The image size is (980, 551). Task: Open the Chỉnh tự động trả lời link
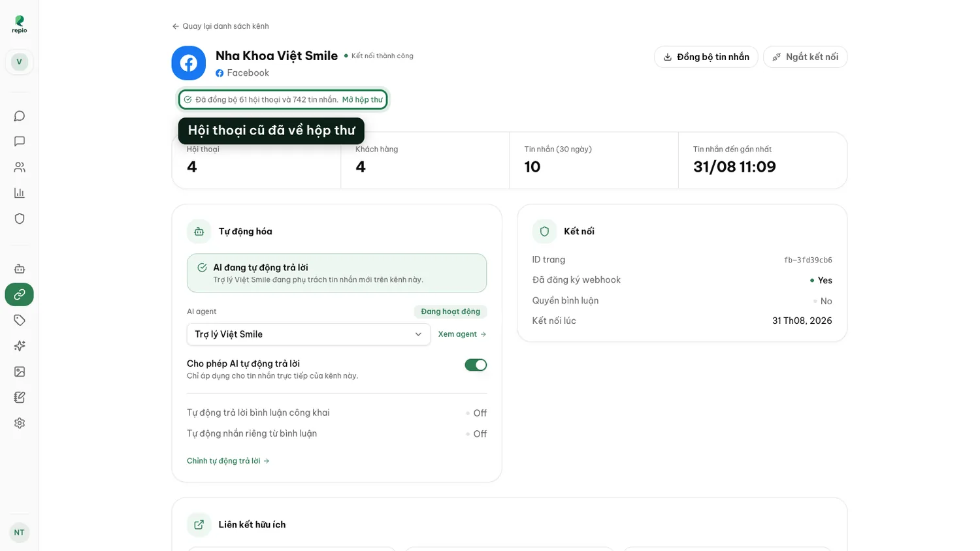point(228,461)
